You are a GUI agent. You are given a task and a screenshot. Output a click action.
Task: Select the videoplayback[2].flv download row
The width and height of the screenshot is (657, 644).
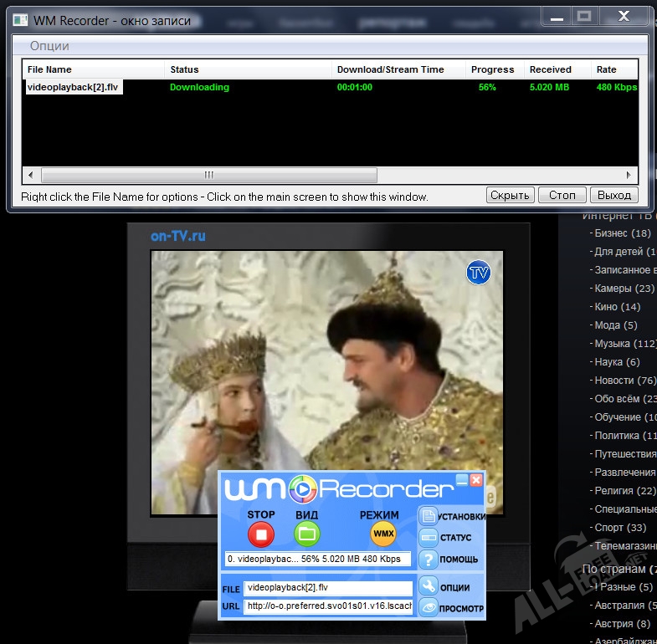74,87
